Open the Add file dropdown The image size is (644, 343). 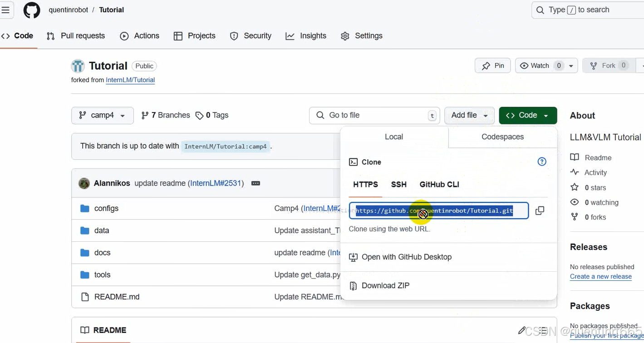coord(469,115)
